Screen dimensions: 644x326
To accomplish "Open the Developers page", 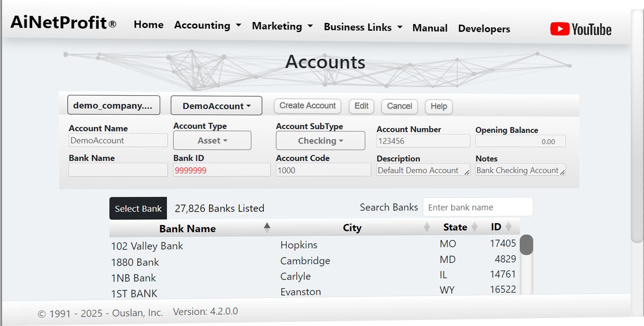I will click(x=484, y=29).
